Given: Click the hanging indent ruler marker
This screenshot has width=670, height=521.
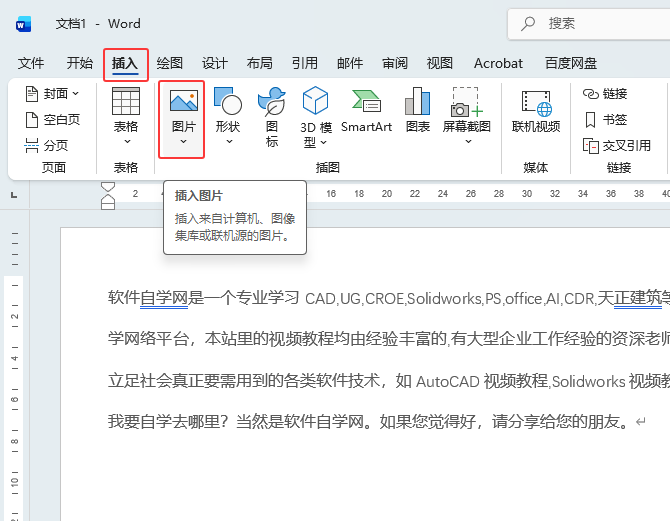Looking at the screenshot, I should (108, 198).
